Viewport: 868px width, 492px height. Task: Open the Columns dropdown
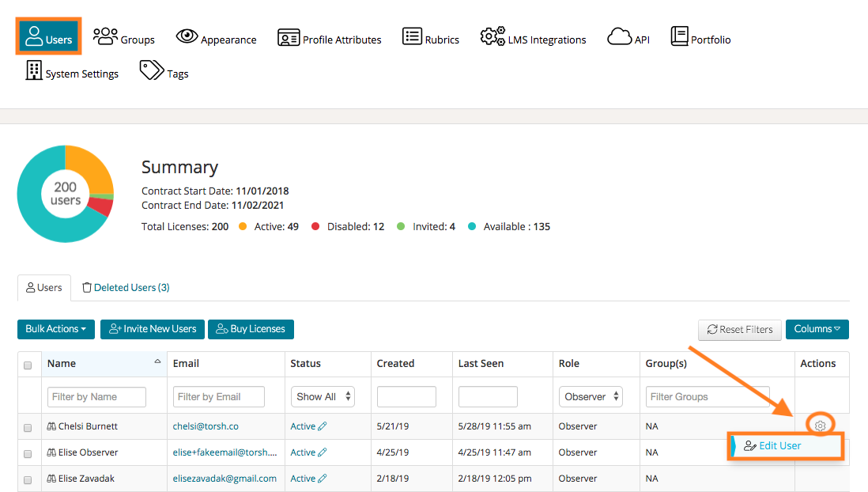coord(817,329)
